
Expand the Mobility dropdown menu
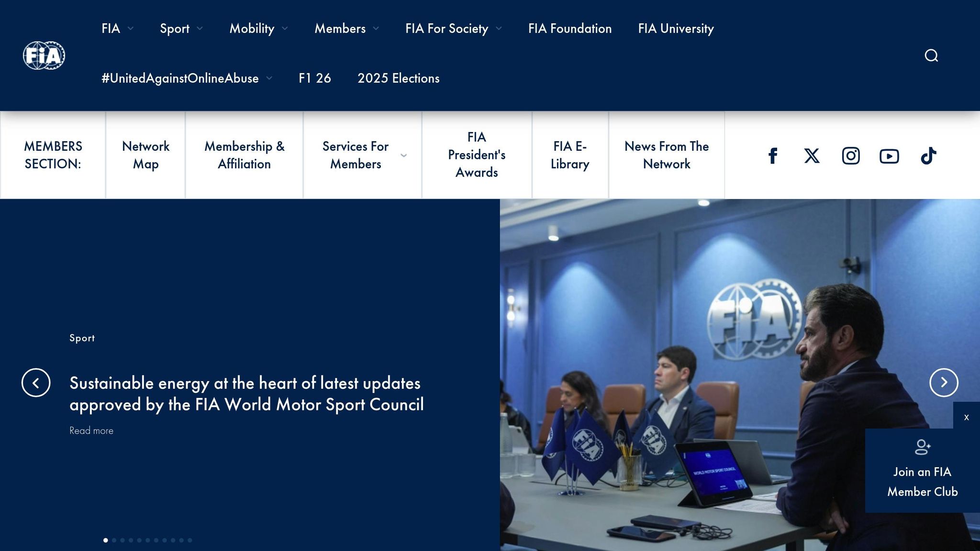click(258, 29)
